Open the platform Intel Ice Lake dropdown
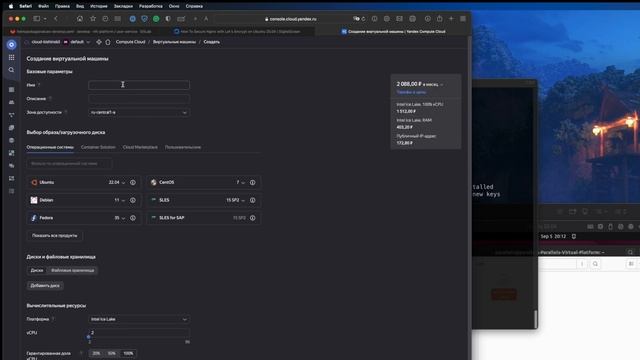 [139, 319]
